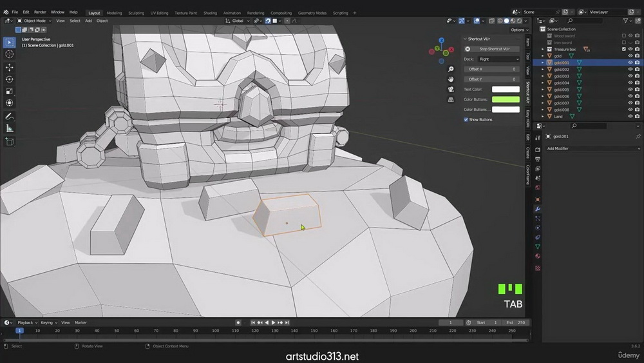Toggle camera view gizmo icon
This screenshot has height=363, width=644.
tap(451, 89)
